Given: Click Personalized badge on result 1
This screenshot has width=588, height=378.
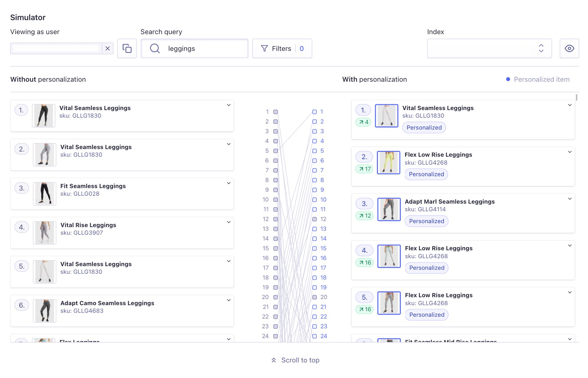Looking at the screenshot, I should 424,128.
